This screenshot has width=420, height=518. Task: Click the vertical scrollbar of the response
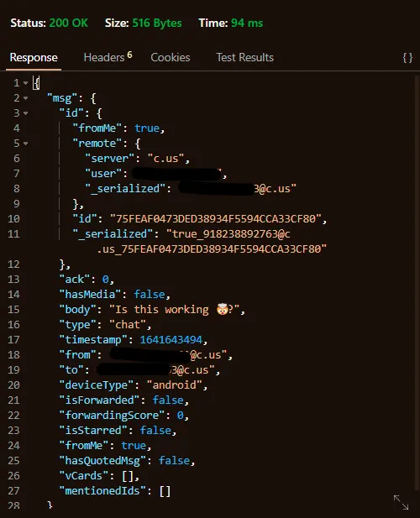pos(417,280)
